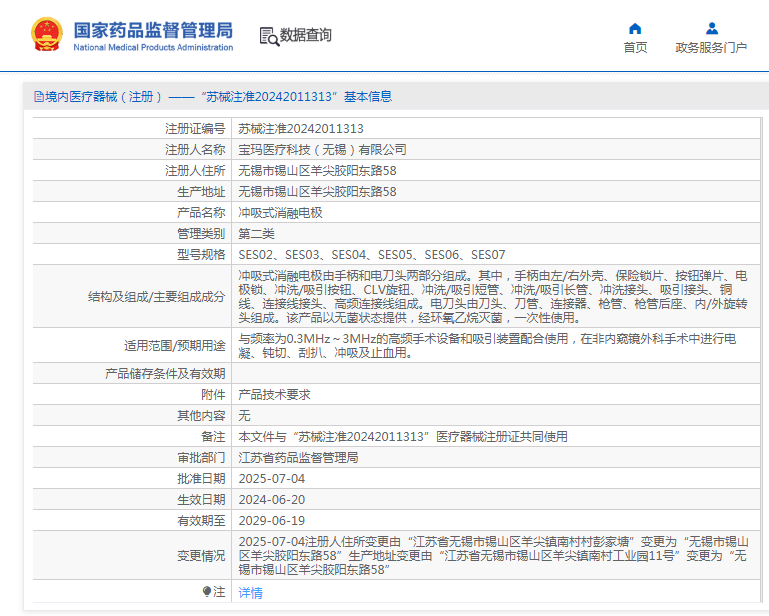
Task: Open the 数据查询 search document icon
Action: pos(269,36)
